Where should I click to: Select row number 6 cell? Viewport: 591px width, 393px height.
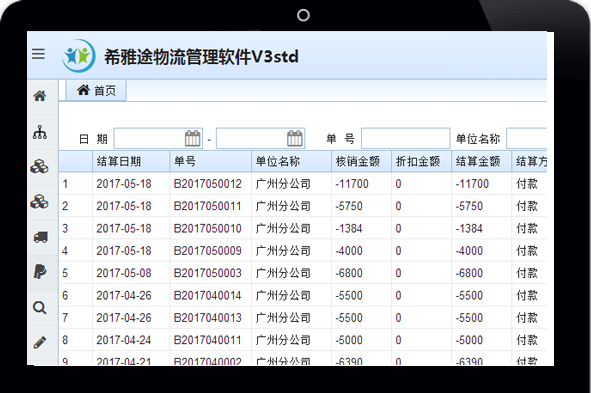click(x=75, y=295)
